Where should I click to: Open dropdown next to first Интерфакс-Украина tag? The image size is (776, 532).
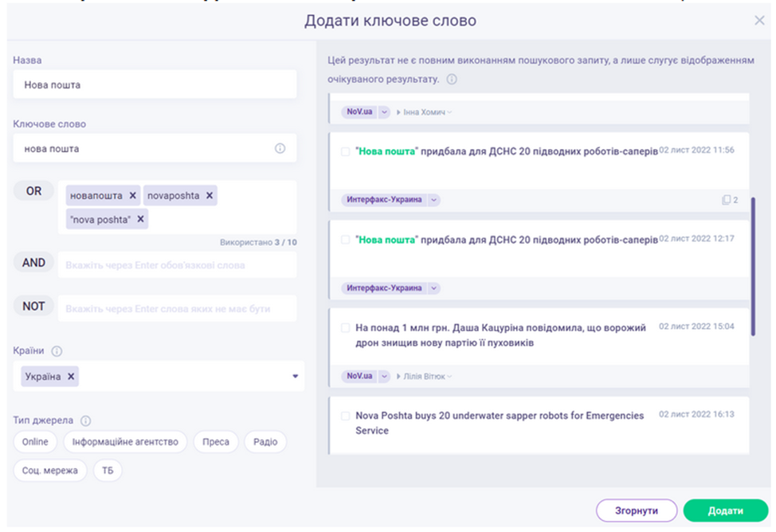tap(434, 200)
